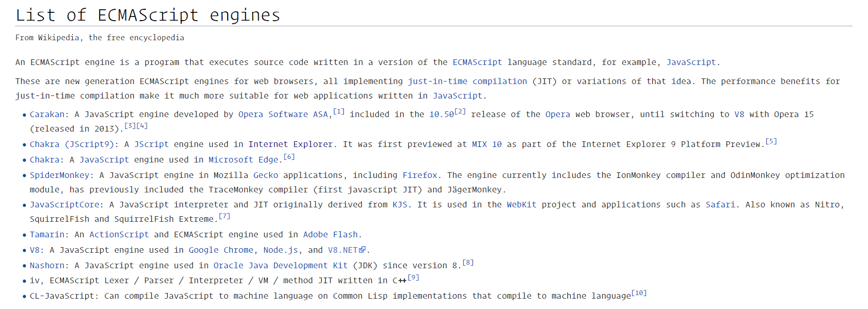
Task: Open the ECMAScript language standard link
Action: coord(477,62)
